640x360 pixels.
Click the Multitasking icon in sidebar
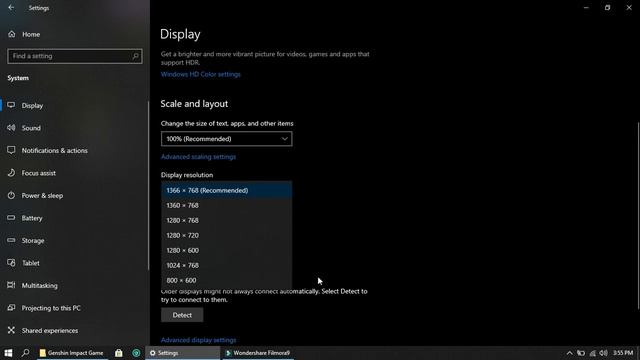click(11, 285)
